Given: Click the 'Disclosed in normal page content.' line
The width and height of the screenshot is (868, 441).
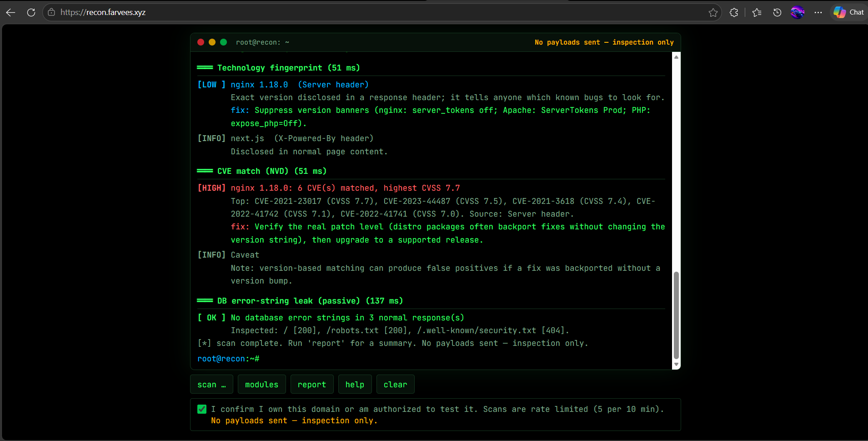Looking at the screenshot, I should [x=309, y=152].
